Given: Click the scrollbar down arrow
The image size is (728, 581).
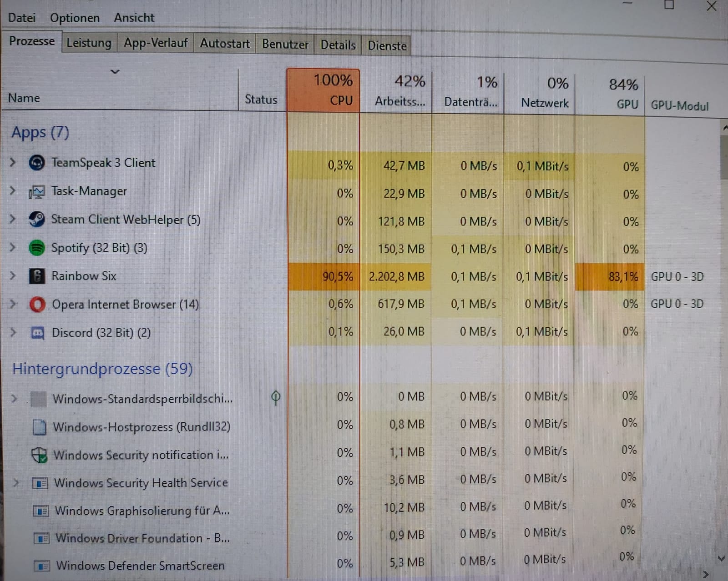Looking at the screenshot, I should (721, 558).
